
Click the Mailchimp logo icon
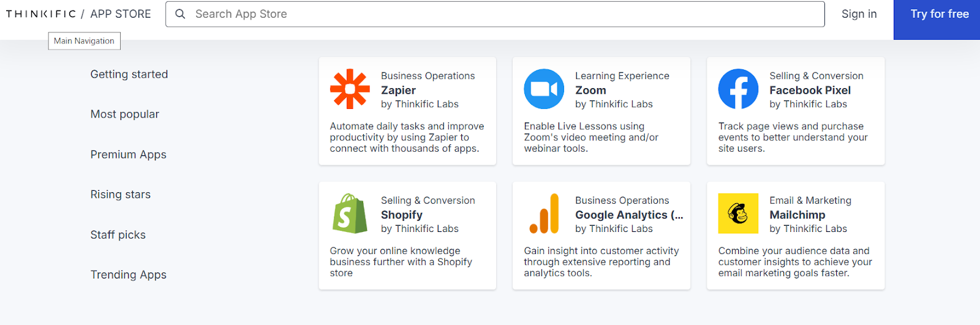click(738, 214)
